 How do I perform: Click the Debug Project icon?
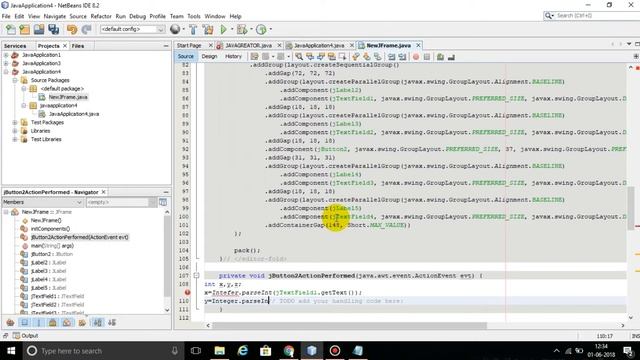tap(242, 29)
